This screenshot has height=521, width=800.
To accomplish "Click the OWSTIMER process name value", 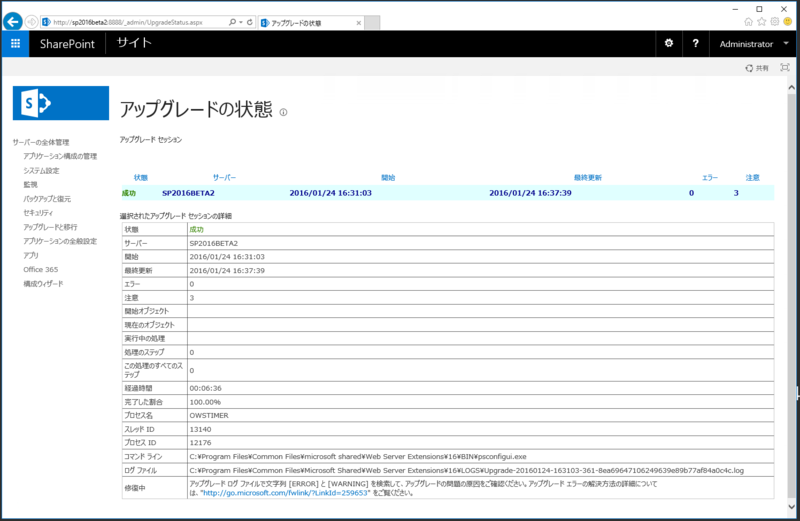I will point(209,415).
